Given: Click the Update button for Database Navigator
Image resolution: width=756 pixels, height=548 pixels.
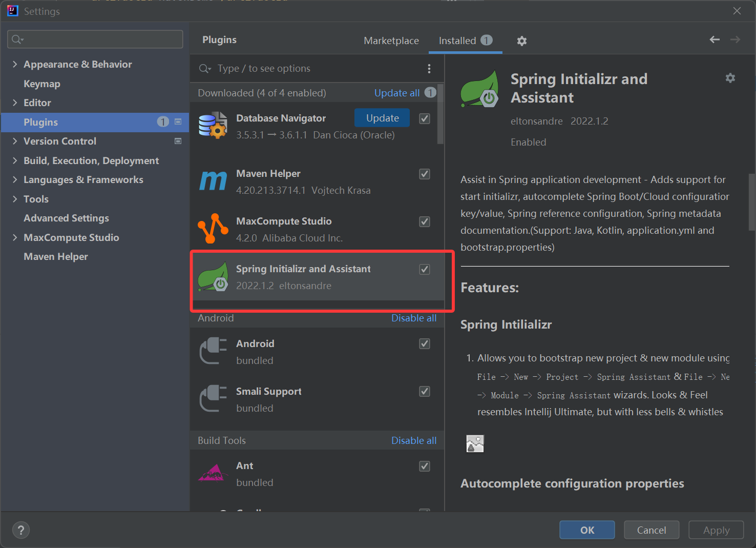Looking at the screenshot, I should pyautogui.click(x=382, y=118).
